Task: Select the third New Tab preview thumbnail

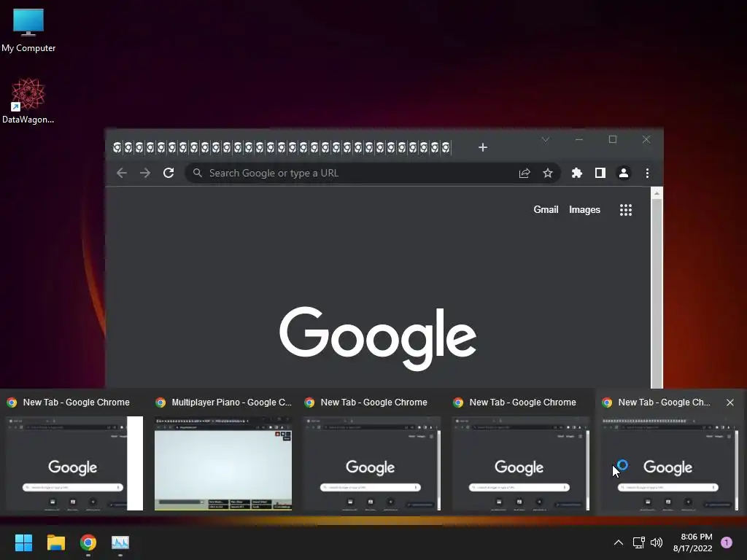Action: pos(371,463)
